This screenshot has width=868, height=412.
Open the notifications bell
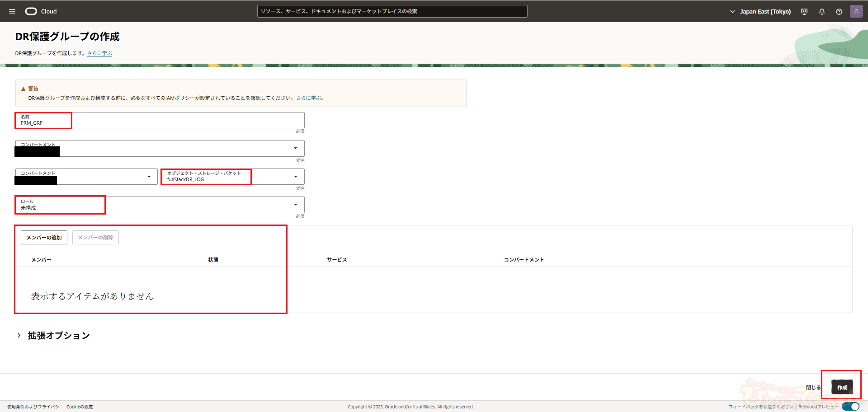pos(822,12)
